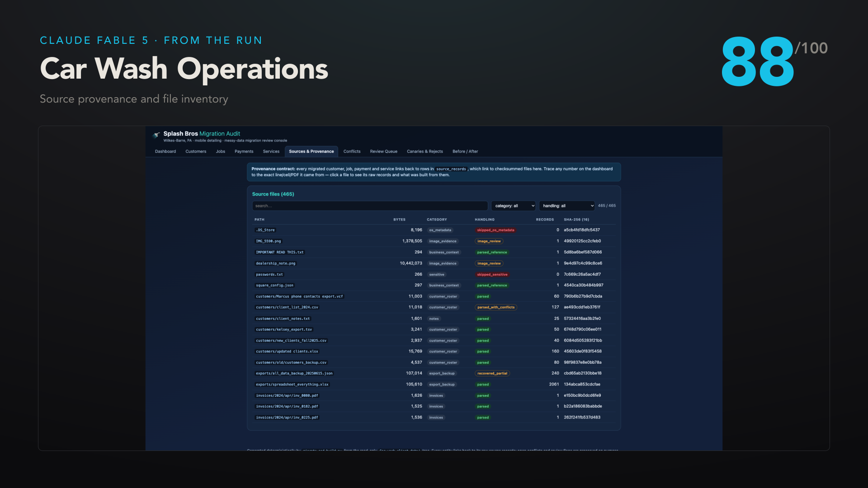Open the Conflicts tab
Image resolution: width=868 pixels, height=488 pixels.
coord(352,151)
